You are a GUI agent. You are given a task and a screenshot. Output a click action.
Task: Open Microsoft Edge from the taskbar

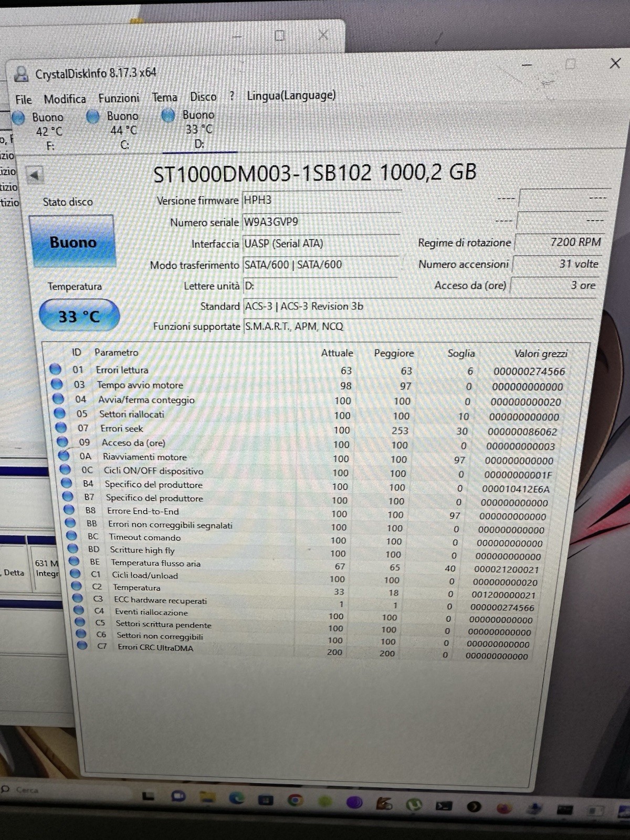(x=237, y=798)
